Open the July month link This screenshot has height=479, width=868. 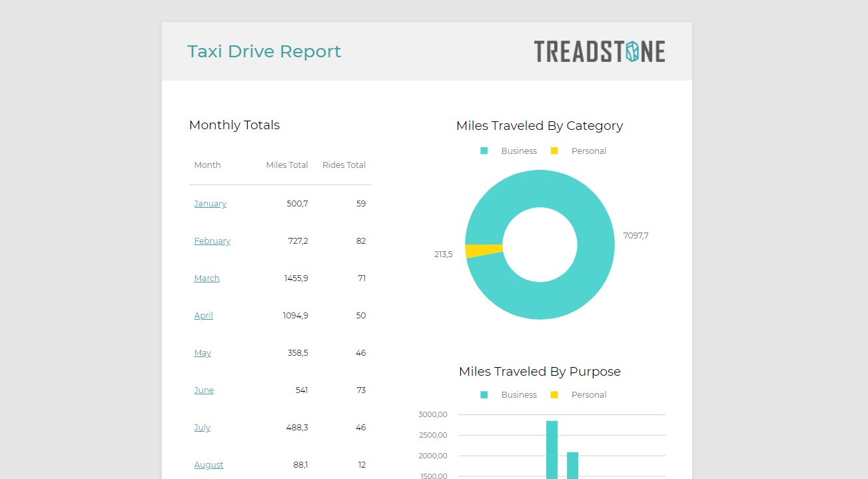point(202,428)
